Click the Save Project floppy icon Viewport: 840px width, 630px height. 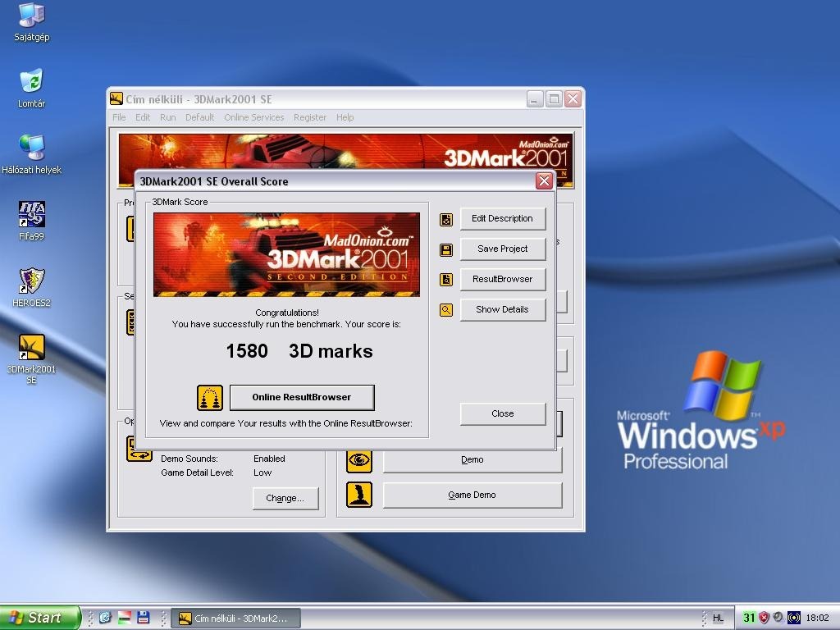(x=446, y=249)
